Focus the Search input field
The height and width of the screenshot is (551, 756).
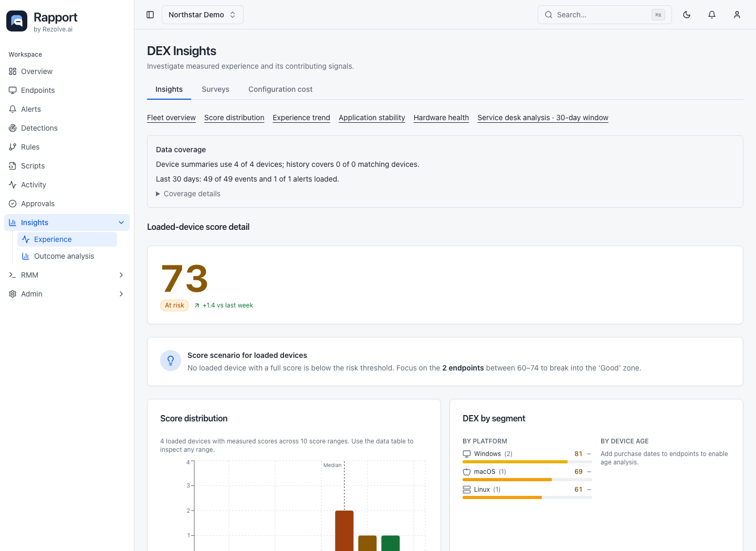605,15
